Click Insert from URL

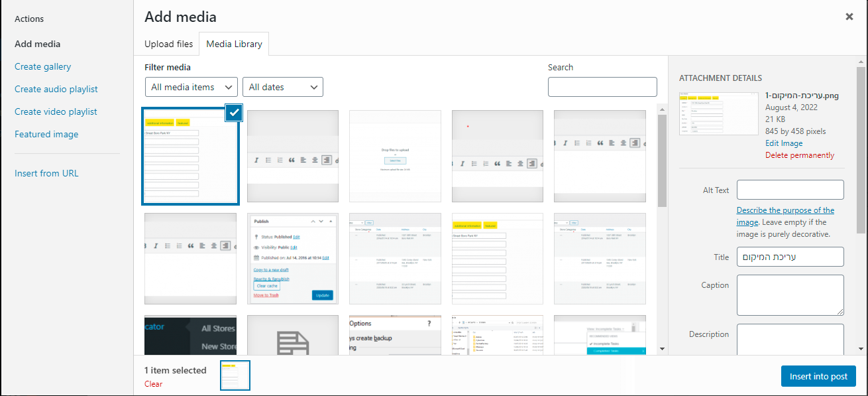pyautogui.click(x=46, y=173)
